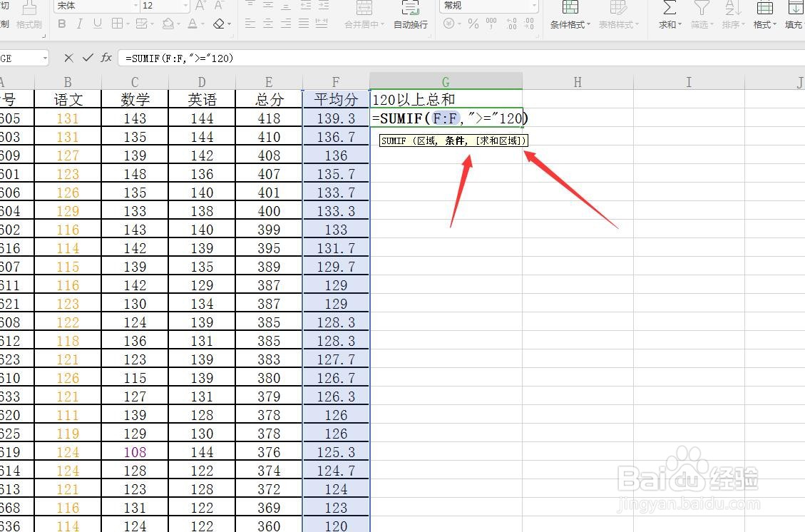The width and height of the screenshot is (805, 532).
Task: Apply thousands separator 000 format
Action: tap(491, 24)
